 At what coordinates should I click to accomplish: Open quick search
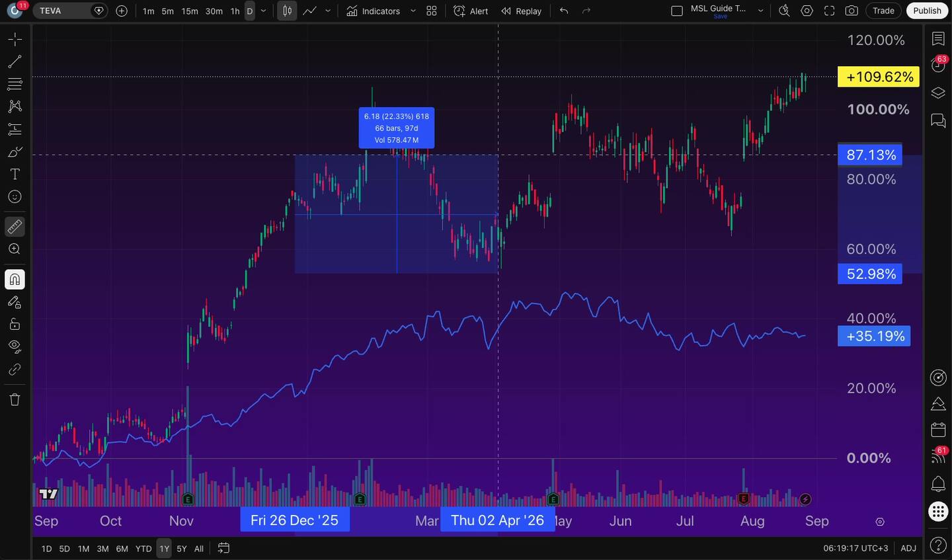pos(784,11)
